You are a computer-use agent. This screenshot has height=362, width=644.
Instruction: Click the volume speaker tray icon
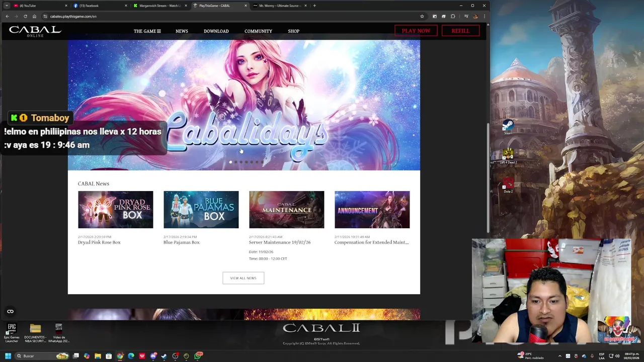(x=617, y=356)
